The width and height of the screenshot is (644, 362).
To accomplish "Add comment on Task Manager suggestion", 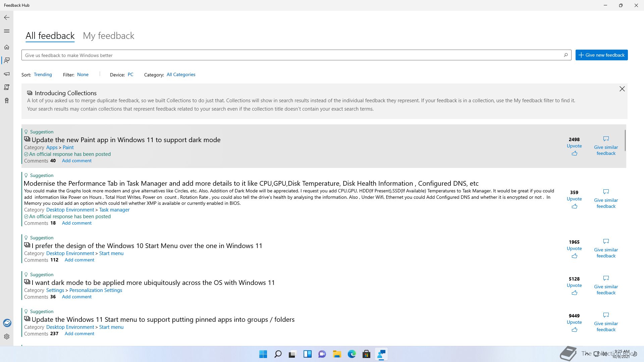I will coord(77,223).
